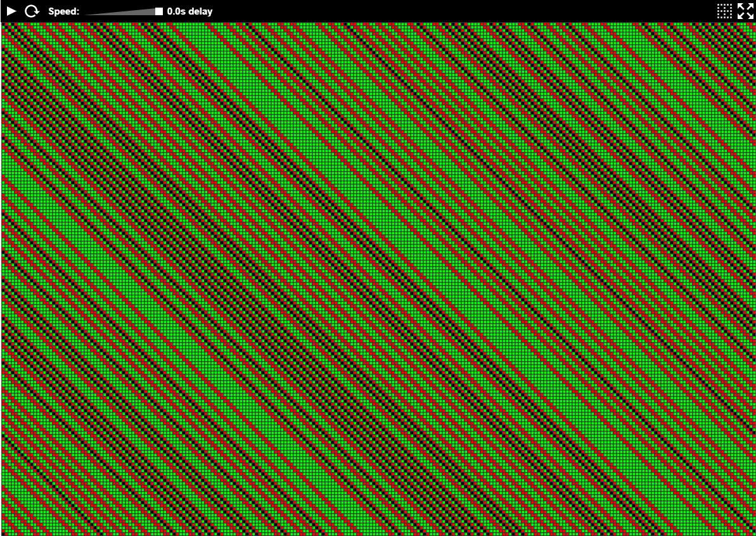Click the middle of the canvas's left edge
The height and width of the screenshot is (536, 756).
[x=4, y=279]
